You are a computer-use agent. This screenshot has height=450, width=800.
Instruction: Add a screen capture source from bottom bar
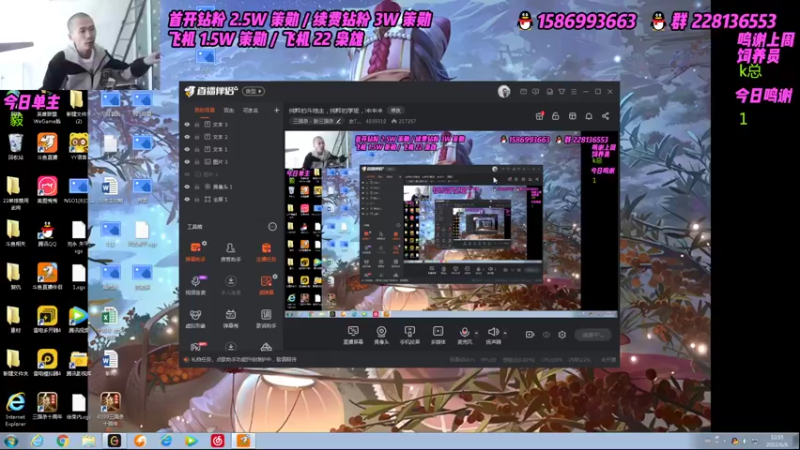(353, 335)
